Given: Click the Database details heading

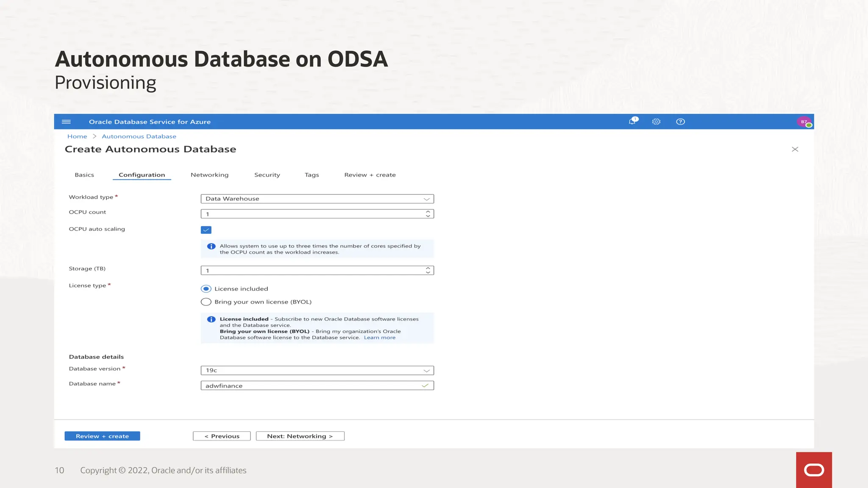Looking at the screenshot, I should tap(96, 357).
